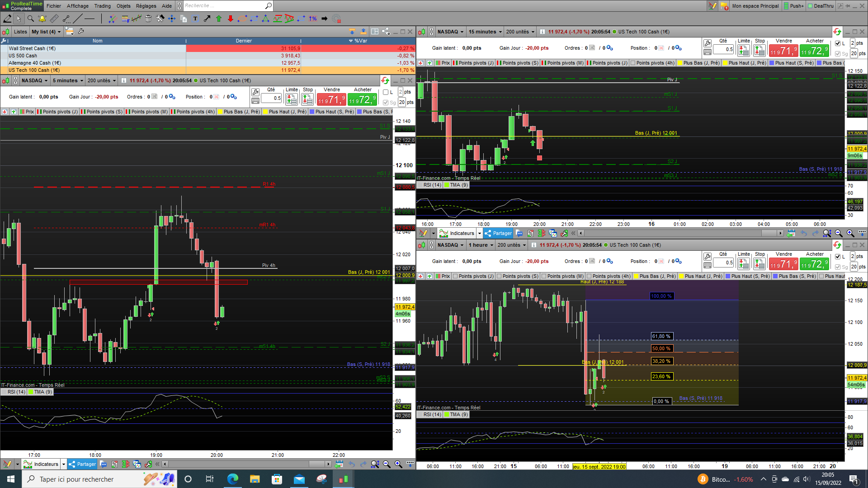The image size is (868, 488).
Task: Toggle Points pivots (4h) checkbox in 15 minutes chart
Action: pyautogui.click(x=633, y=63)
